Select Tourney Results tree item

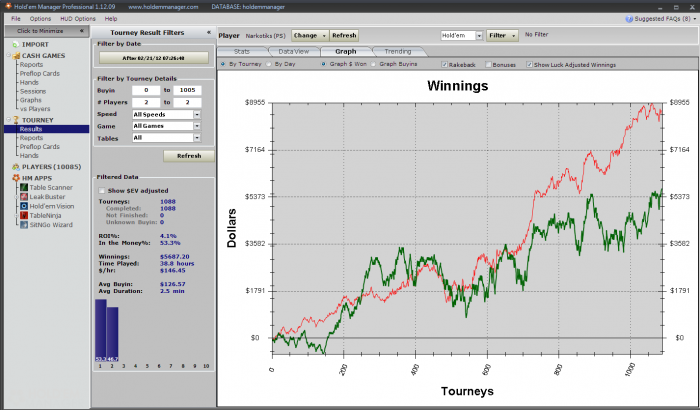tap(47, 129)
